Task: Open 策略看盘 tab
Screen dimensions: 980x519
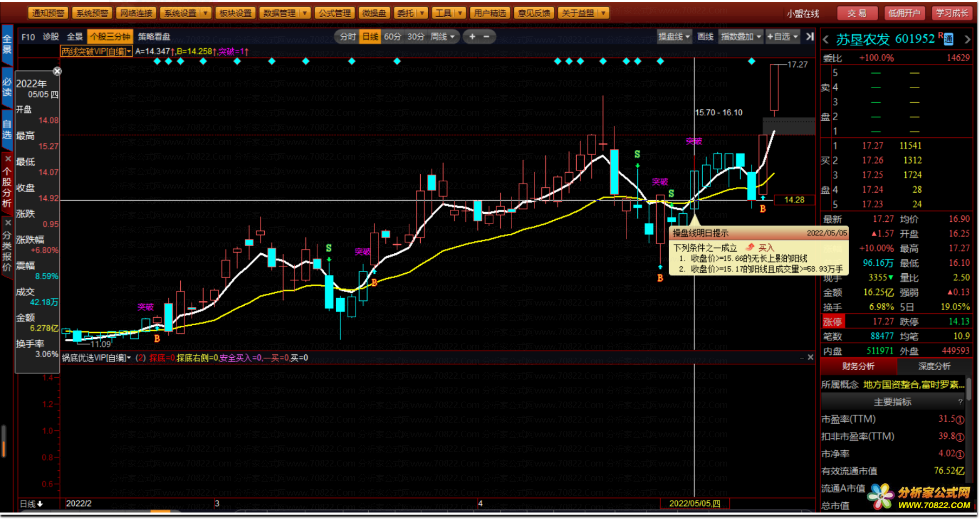Action: (x=154, y=37)
